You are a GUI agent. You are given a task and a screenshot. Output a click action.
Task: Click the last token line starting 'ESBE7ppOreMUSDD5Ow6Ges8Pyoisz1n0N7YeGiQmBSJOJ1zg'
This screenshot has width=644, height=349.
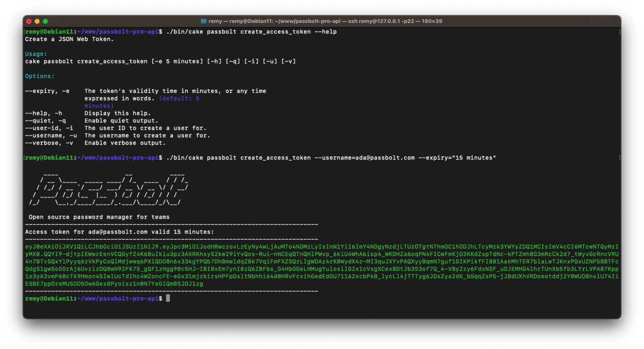(114, 284)
